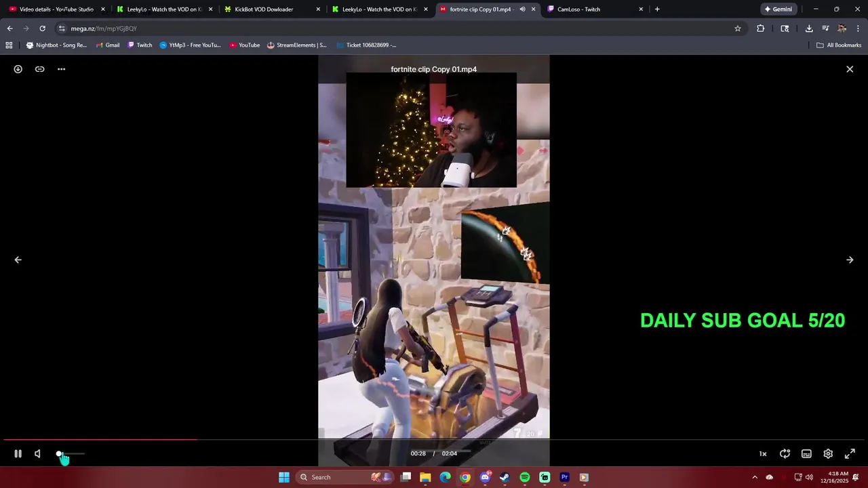Mute the fortnite clip tab audio icon
The width and height of the screenshot is (868, 488).
522,9
